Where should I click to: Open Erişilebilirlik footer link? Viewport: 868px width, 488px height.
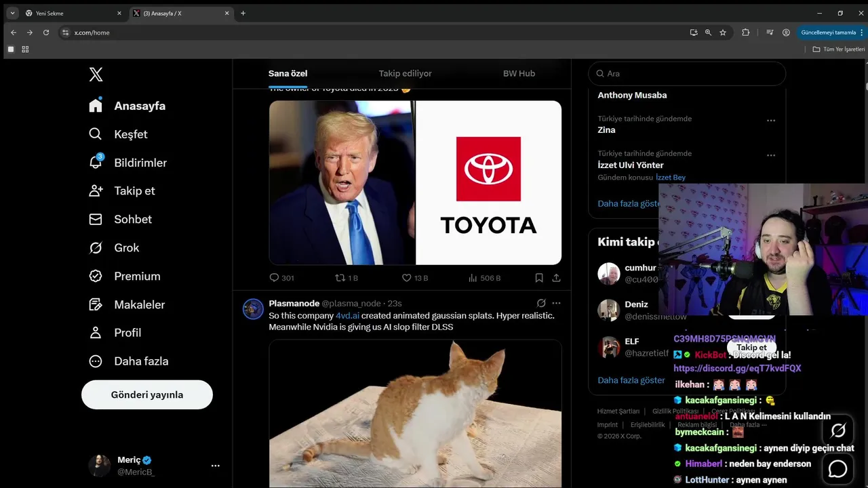point(648,425)
